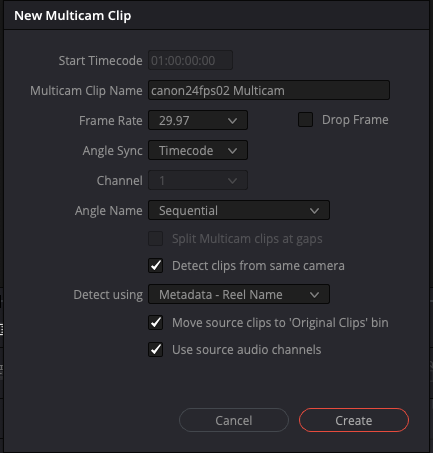Open the Frame Rate dropdown showing 29.97
Image resolution: width=433 pixels, height=453 pixels.
click(198, 120)
